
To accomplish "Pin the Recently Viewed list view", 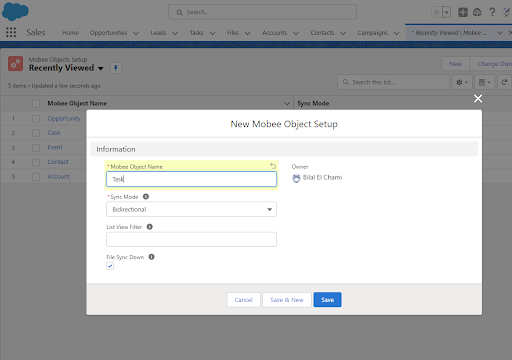I will coord(116,68).
